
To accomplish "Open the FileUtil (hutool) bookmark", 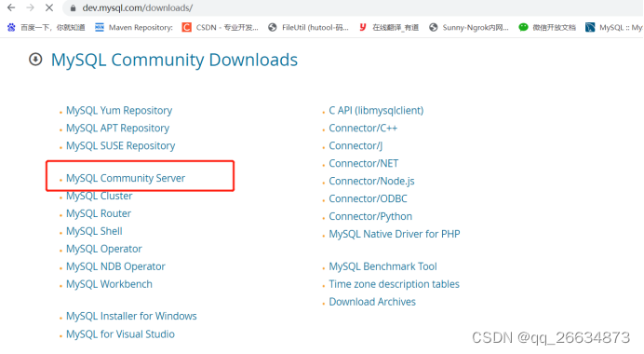I will point(308,28).
